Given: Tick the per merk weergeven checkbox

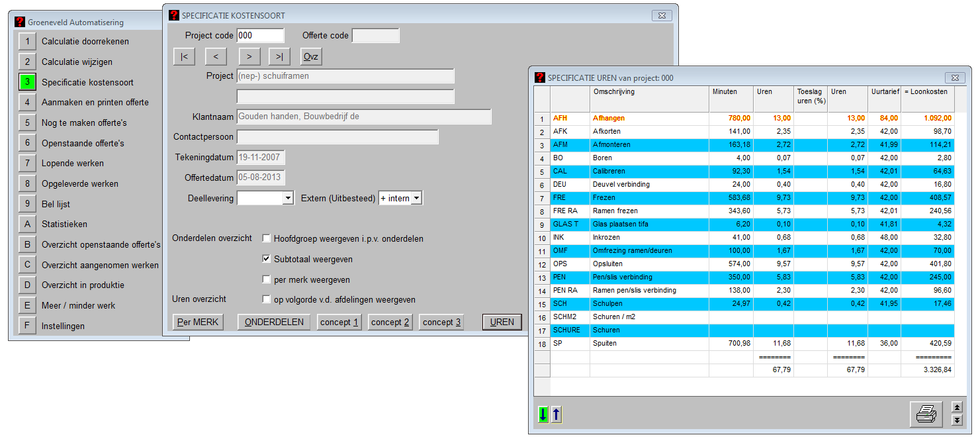Looking at the screenshot, I should pos(267,280).
